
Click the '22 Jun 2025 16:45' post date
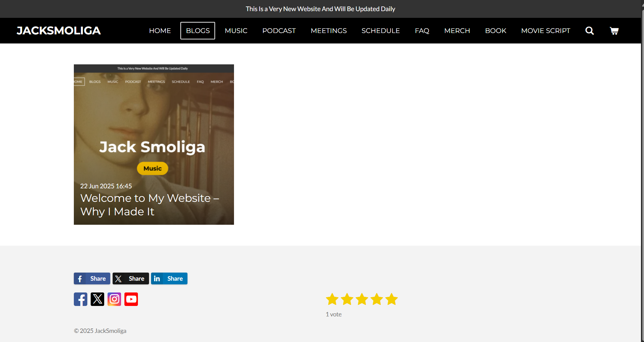(x=106, y=186)
